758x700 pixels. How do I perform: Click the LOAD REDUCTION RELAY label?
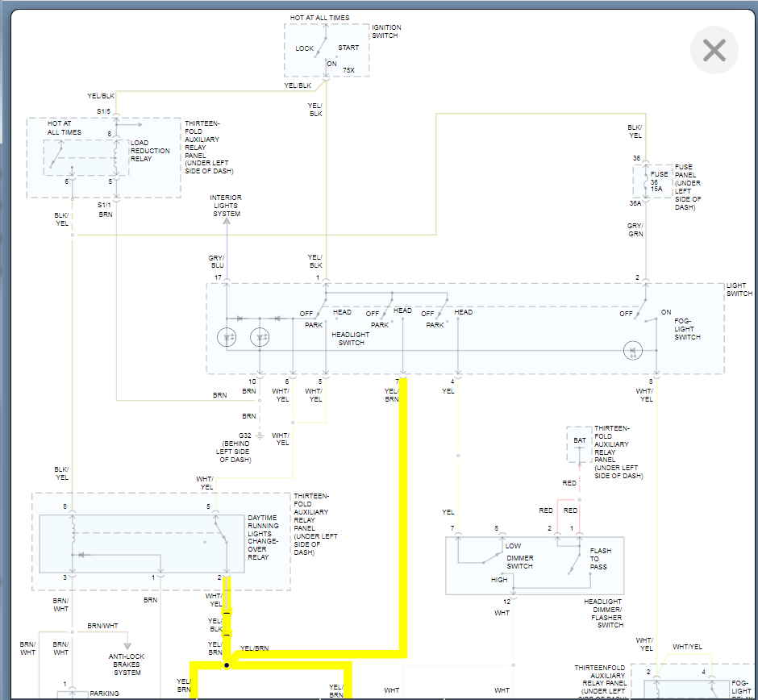click(x=150, y=151)
